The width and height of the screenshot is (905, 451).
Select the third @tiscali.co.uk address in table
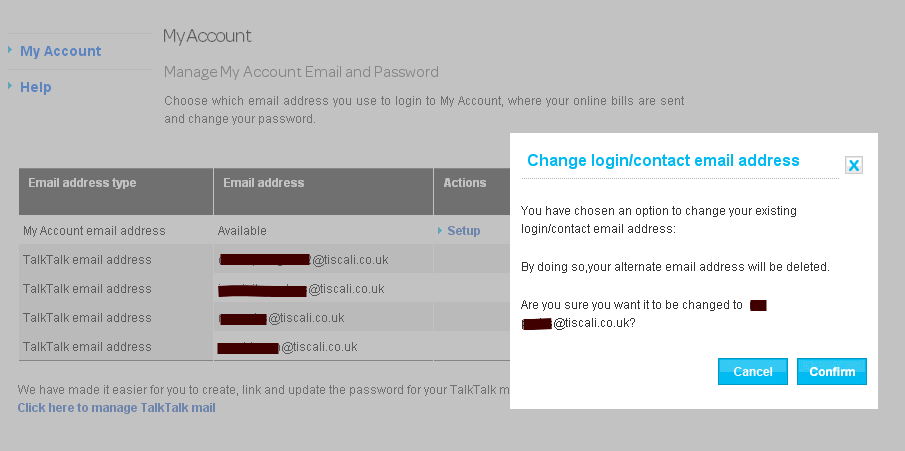pos(282,318)
